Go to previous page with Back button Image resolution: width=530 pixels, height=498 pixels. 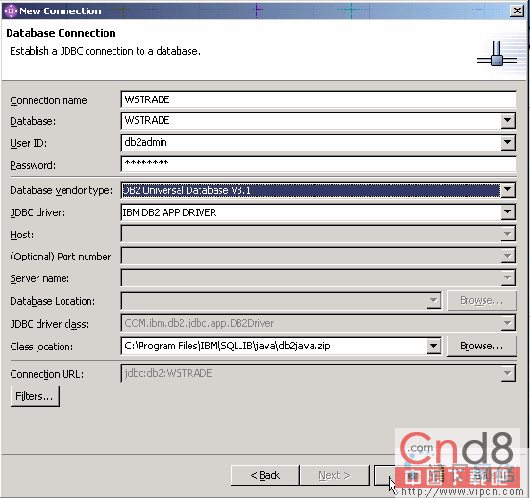coord(265,475)
